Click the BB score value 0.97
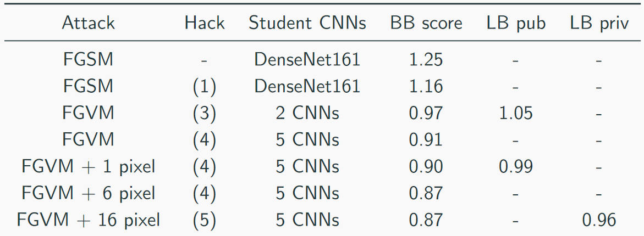This screenshot has width=644, height=236. [x=426, y=113]
